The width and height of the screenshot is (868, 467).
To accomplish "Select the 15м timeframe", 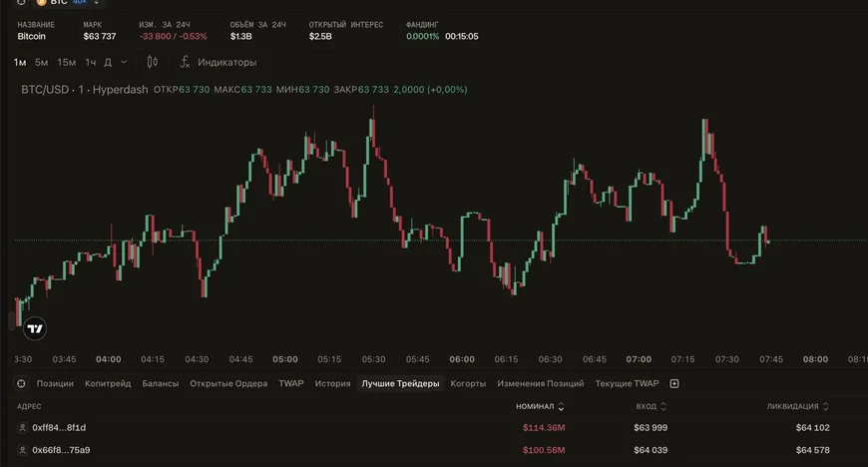I will pos(67,62).
